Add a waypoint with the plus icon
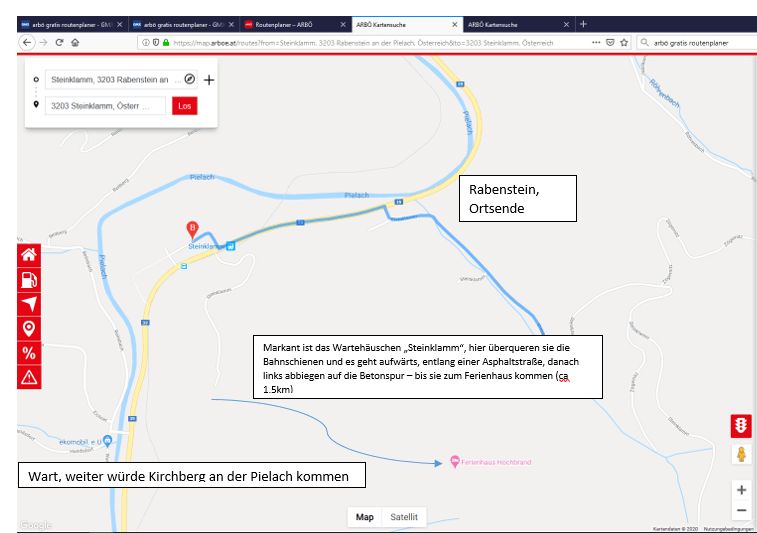757x533 pixels. pyautogui.click(x=209, y=79)
